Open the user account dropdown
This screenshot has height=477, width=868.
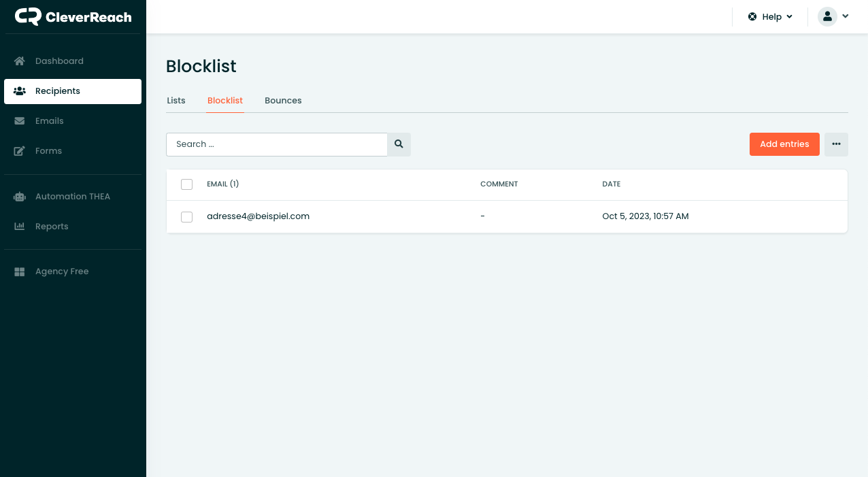833,17
